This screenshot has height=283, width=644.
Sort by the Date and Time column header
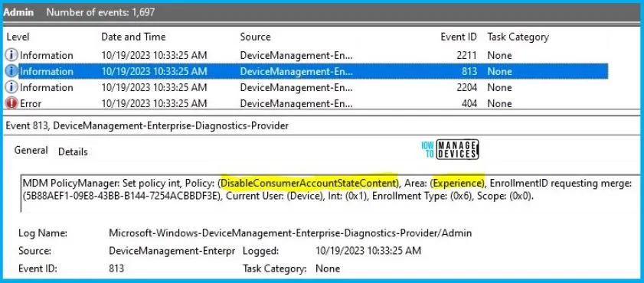tap(133, 37)
